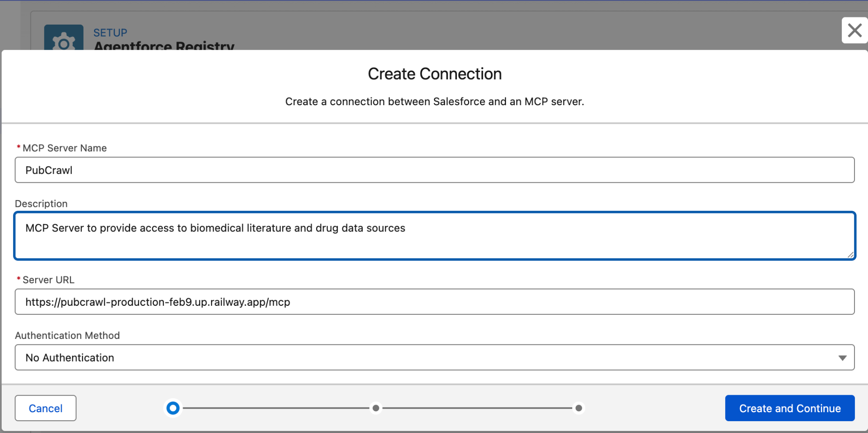The image size is (868, 433).
Task: Click the connection subtitle text
Action: (x=434, y=102)
